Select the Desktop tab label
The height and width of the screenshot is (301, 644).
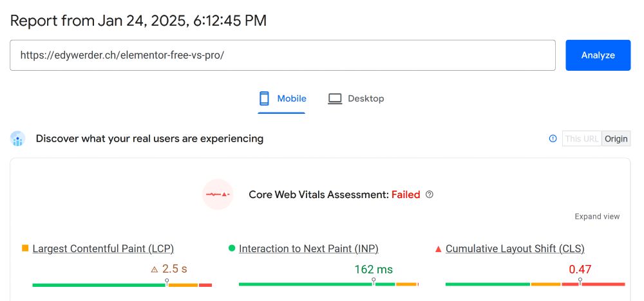tap(366, 98)
